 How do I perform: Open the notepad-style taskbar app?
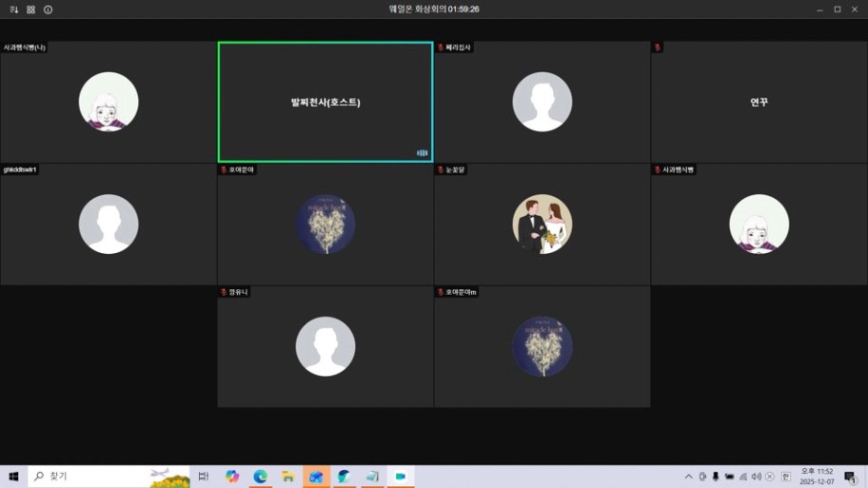coord(372,477)
